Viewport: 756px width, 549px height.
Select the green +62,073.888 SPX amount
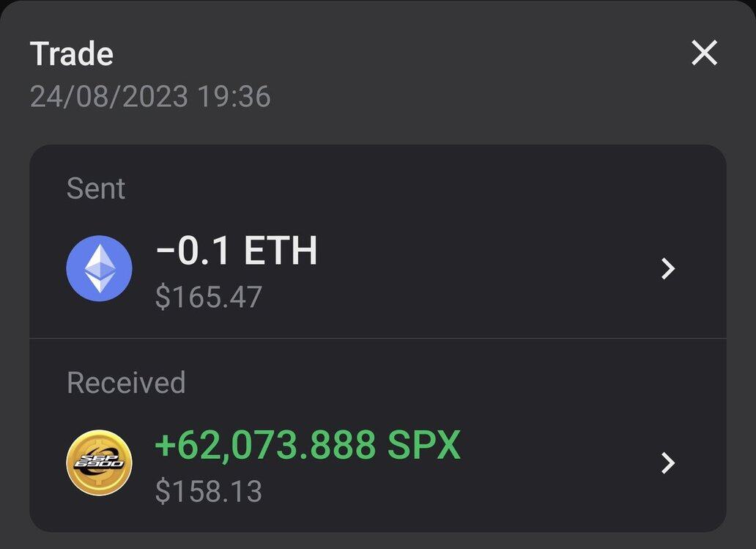coord(308,445)
